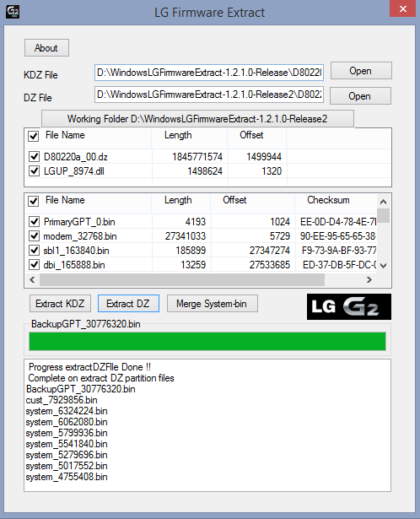Click the Working Folder button
Screen dimensions: 420x519
pos(197,118)
